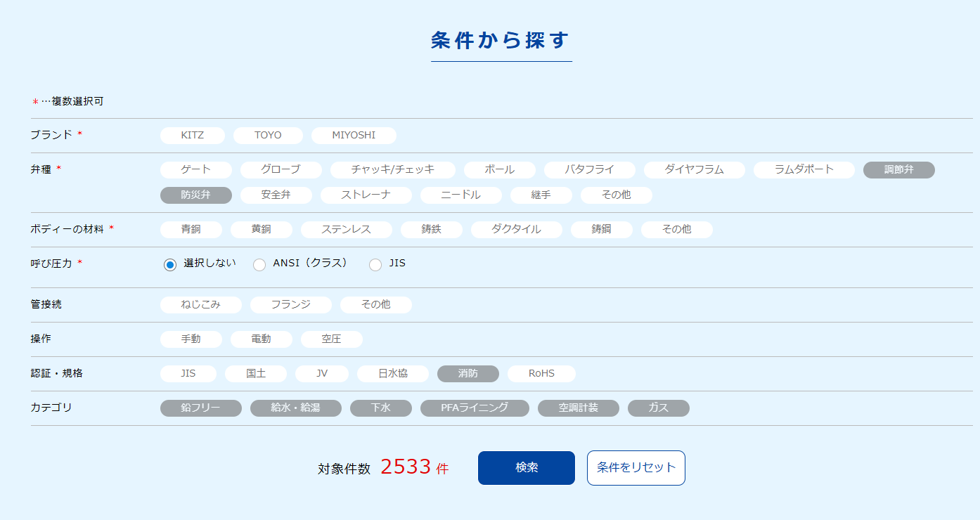Deselect the 調節弁 valve type

tap(898, 169)
